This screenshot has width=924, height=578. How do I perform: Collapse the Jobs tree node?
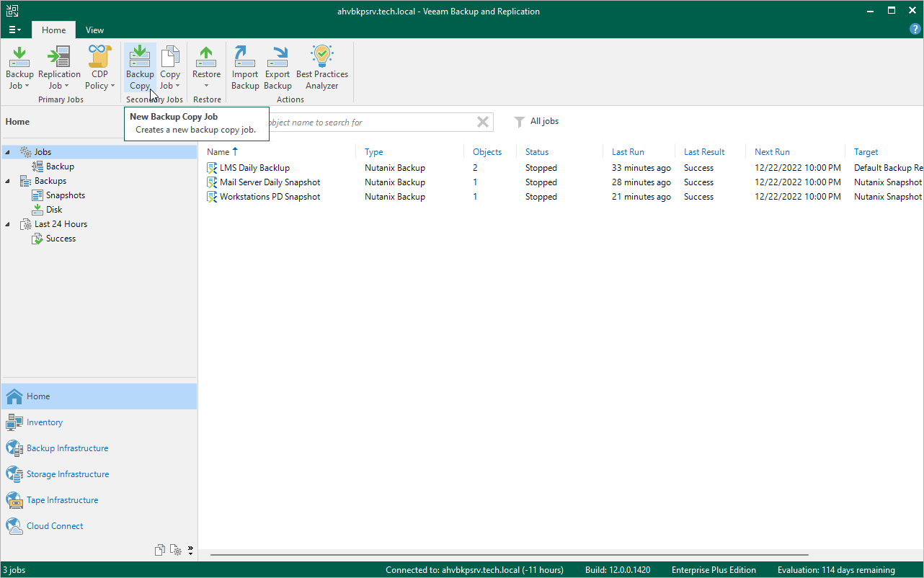(8, 152)
